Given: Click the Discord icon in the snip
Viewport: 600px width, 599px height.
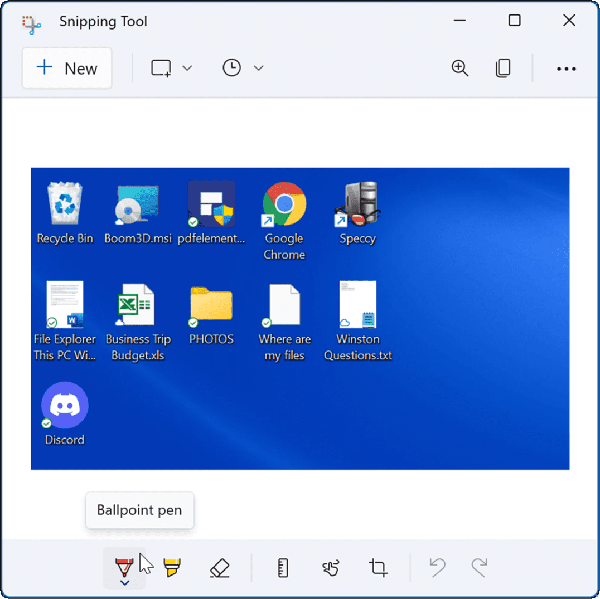Looking at the screenshot, I should point(65,405).
